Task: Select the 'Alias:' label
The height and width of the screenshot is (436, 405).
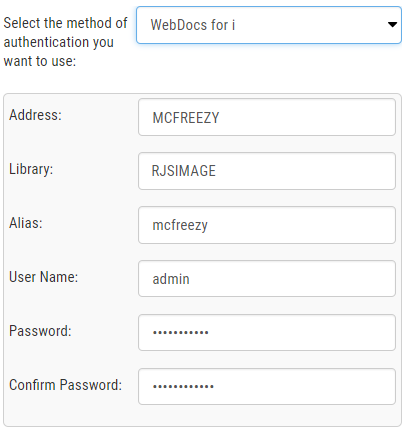Action: coord(26,223)
